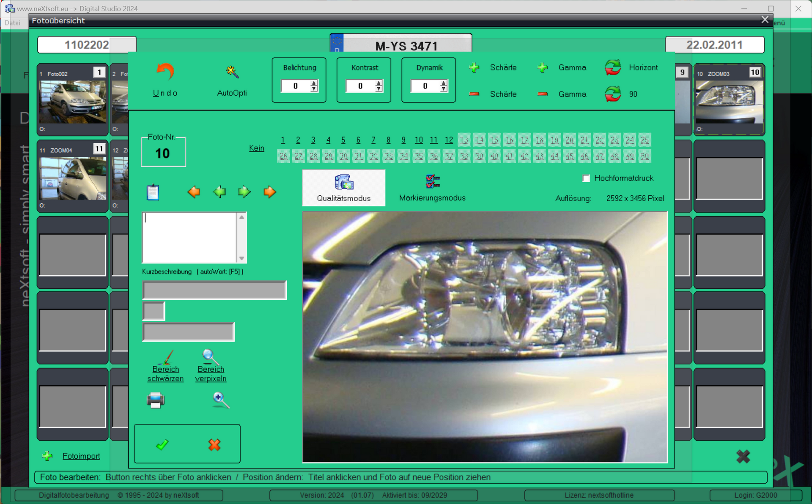Click the printer icon to print the photo
The height and width of the screenshot is (504, 812).
coord(155,400)
